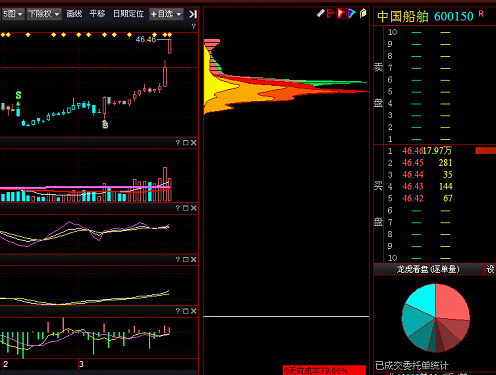The width and height of the screenshot is (496, 375).
Task: Select the highlighted yellow-red flag icon
Action: tap(342, 13)
